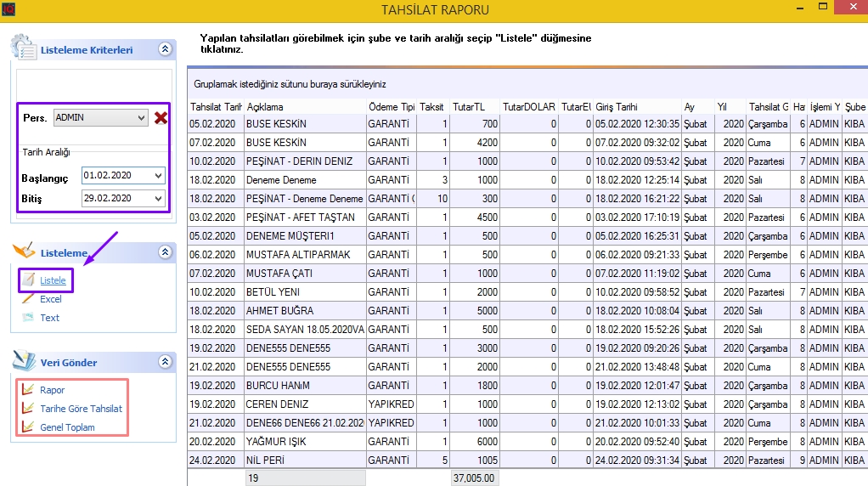The width and height of the screenshot is (868, 486).
Task: Click the Rapor icon in Veri Gönder
Action: coord(27,390)
